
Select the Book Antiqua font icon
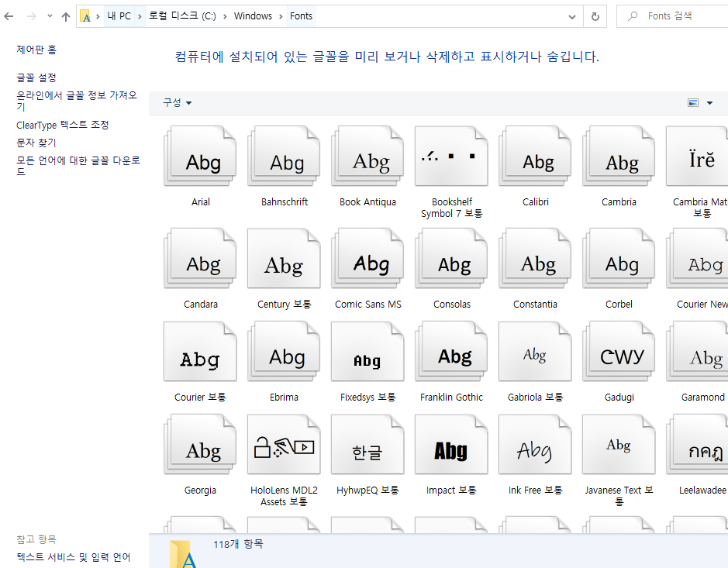[x=367, y=157]
